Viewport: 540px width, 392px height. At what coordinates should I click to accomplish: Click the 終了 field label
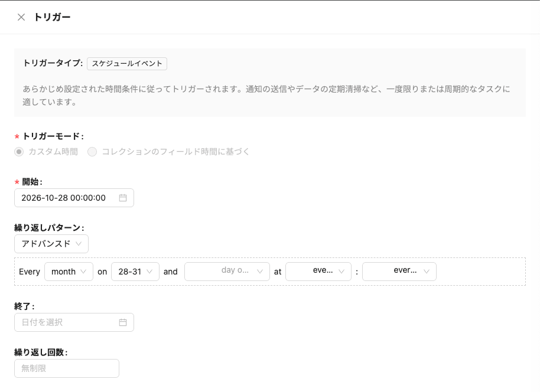point(24,306)
